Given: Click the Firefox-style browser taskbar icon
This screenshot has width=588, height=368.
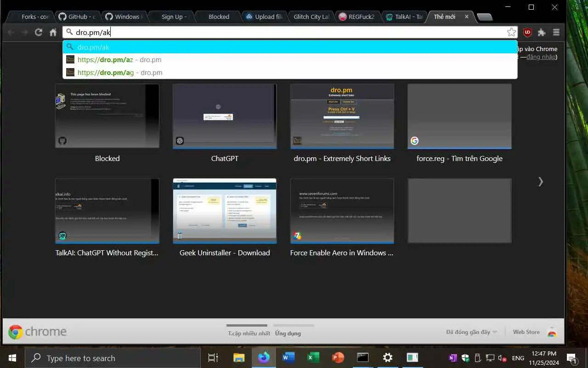Looking at the screenshot, I should point(264,358).
